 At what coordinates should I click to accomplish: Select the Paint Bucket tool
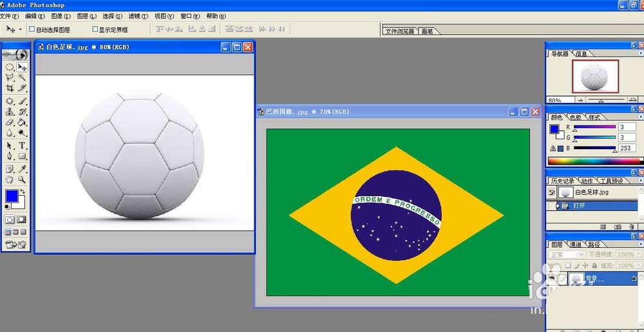22,122
